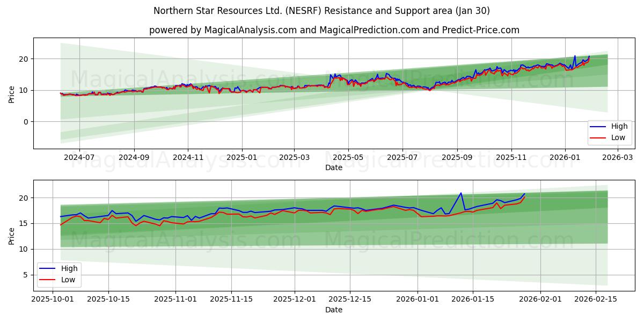Click the upper chart y-axis value 0

coord(27,122)
